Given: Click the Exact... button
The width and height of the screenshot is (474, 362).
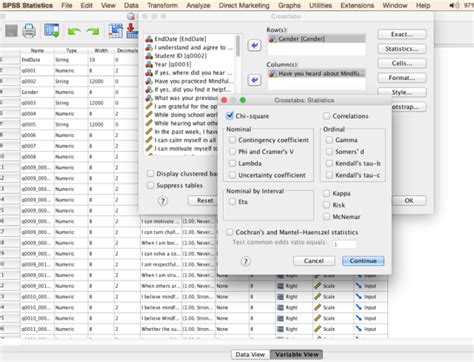Looking at the screenshot, I should point(402,34).
